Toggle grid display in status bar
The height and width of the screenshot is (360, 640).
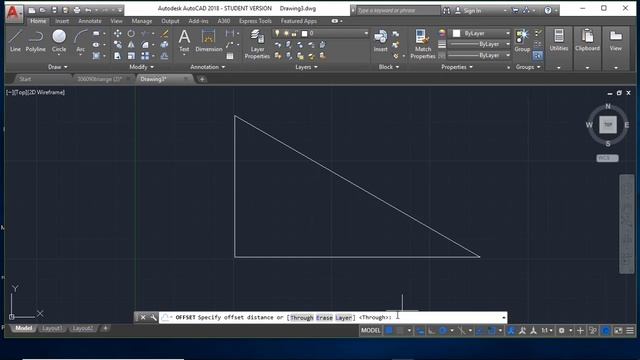point(389,331)
